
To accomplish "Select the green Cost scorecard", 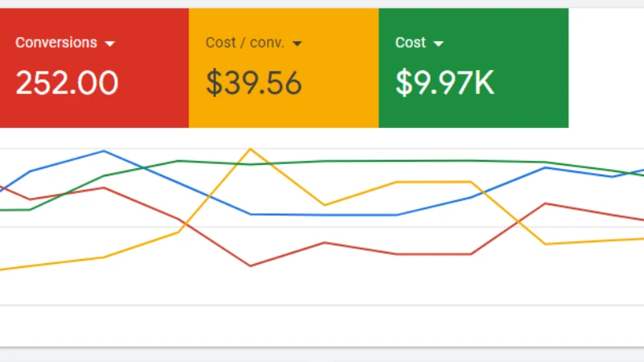I will point(473,68).
